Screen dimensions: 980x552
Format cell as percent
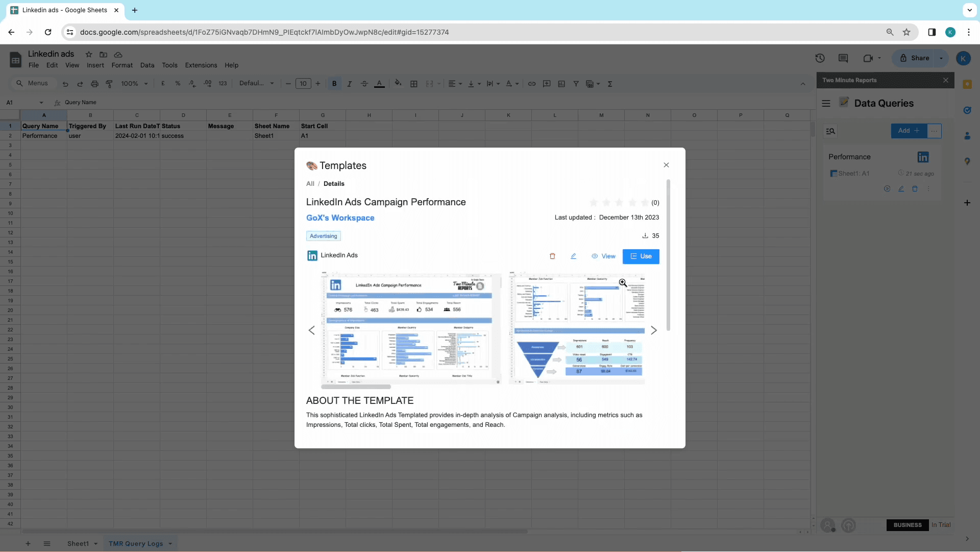[178, 84]
